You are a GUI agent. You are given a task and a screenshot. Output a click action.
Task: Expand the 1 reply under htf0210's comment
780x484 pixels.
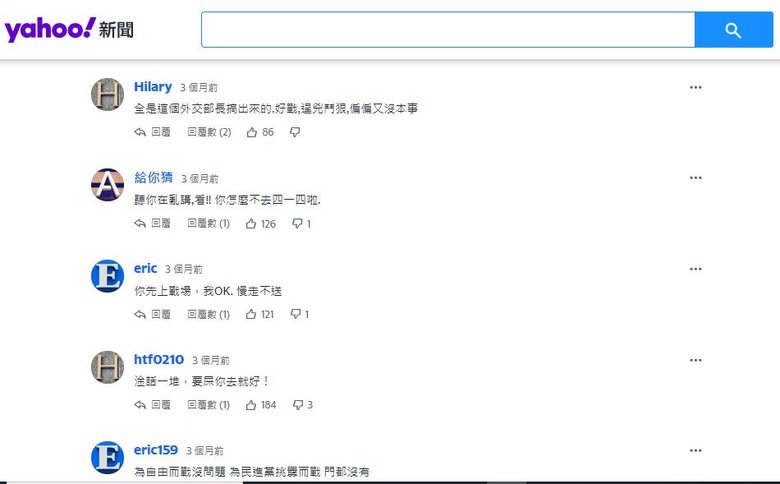click(208, 405)
